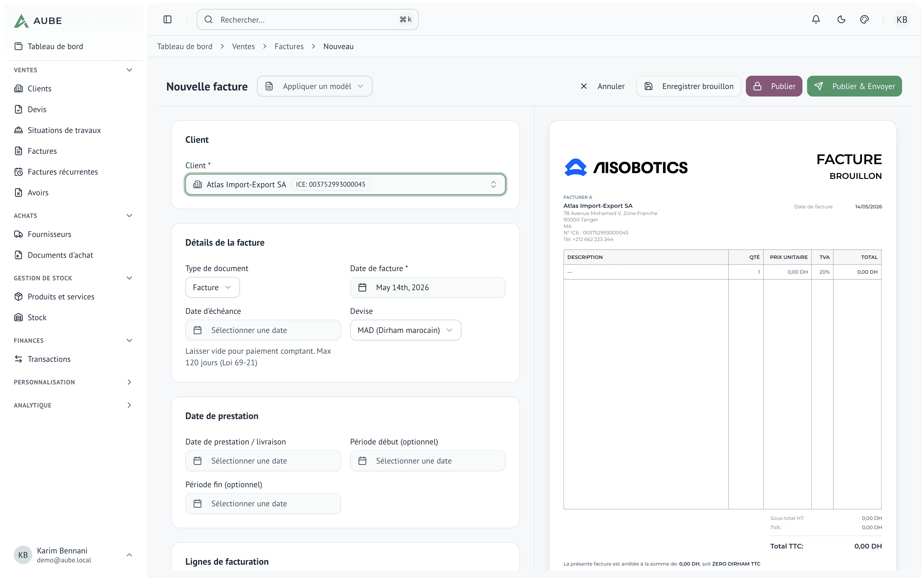Click the Clients building icon in sidebar
The height and width of the screenshot is (578, 924).
[18, 88]
